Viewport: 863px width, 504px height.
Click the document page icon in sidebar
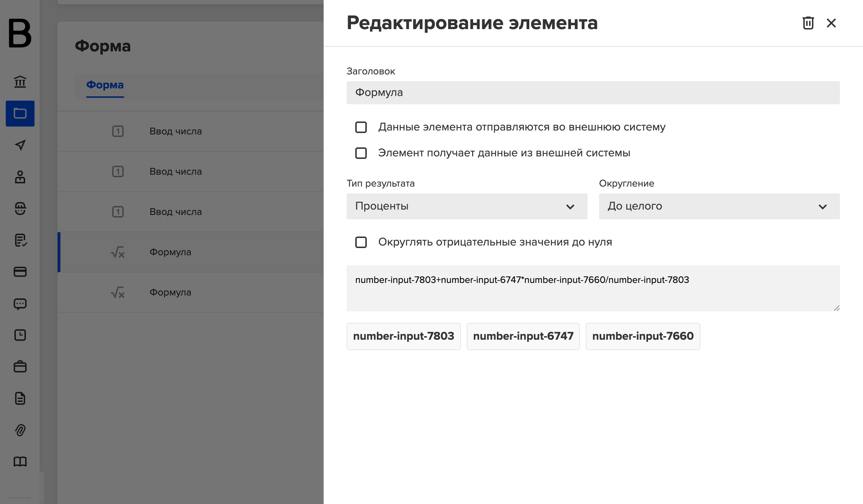[x=20, y=398]
